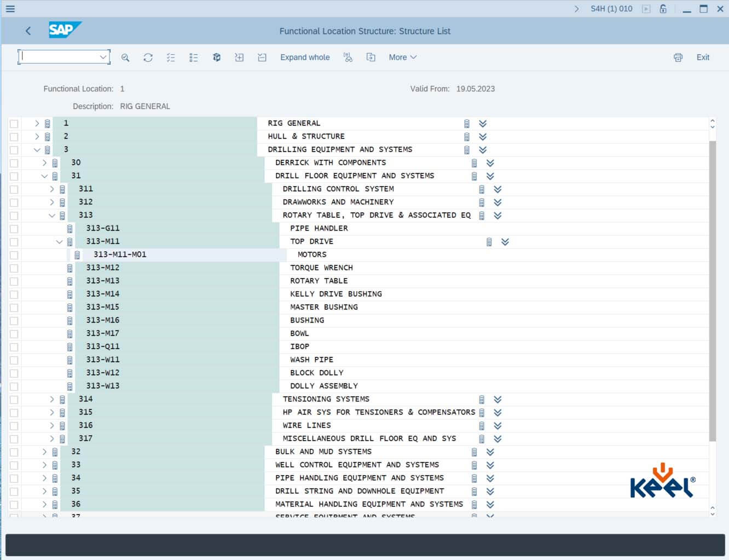Viewport: 729px width, 560px height.
Task: Click the cube icon in toolbar
Action: point(217,57)
